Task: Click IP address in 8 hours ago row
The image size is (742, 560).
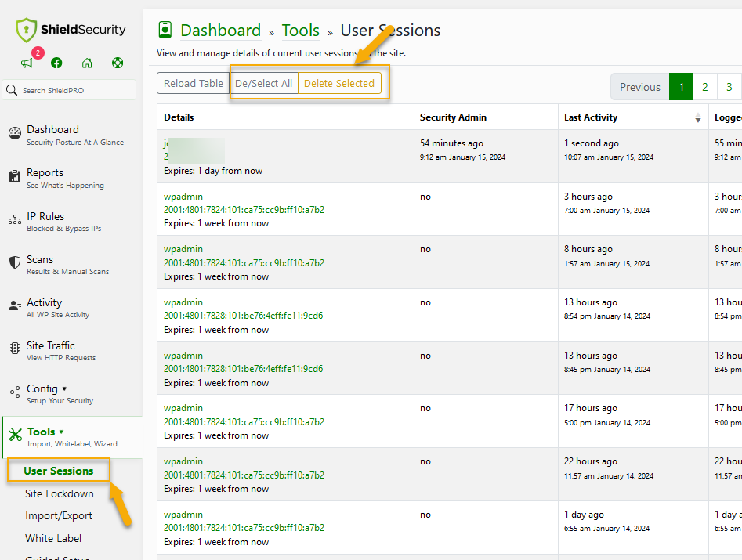Action: [244, 262]
